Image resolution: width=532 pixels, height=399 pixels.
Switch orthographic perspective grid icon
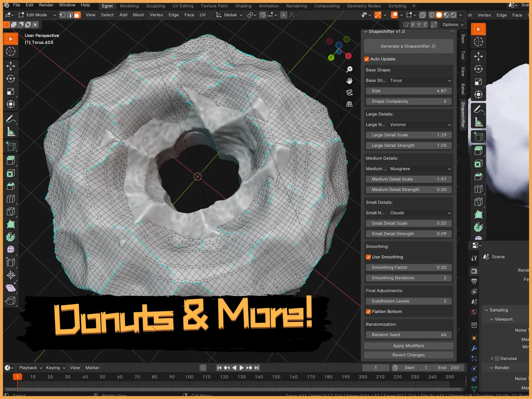[x=349, y=104]
